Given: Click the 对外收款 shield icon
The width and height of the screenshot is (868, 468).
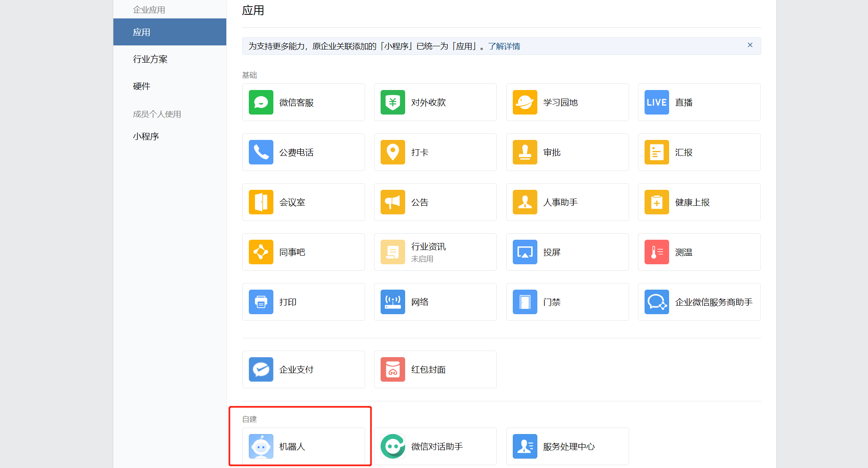Looking at the screenshot, I should tap(393, 102).
